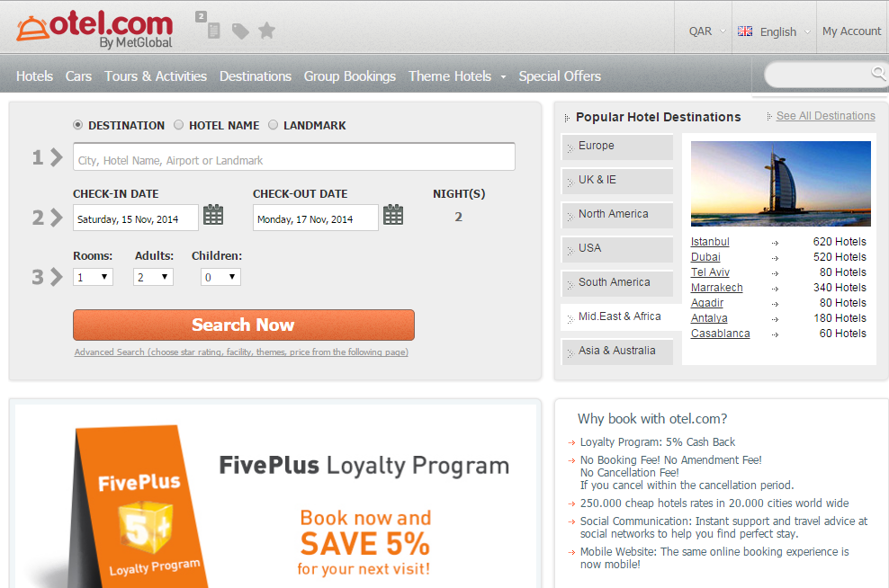Open the Istanbul hotels link

(x=710, y=242)
